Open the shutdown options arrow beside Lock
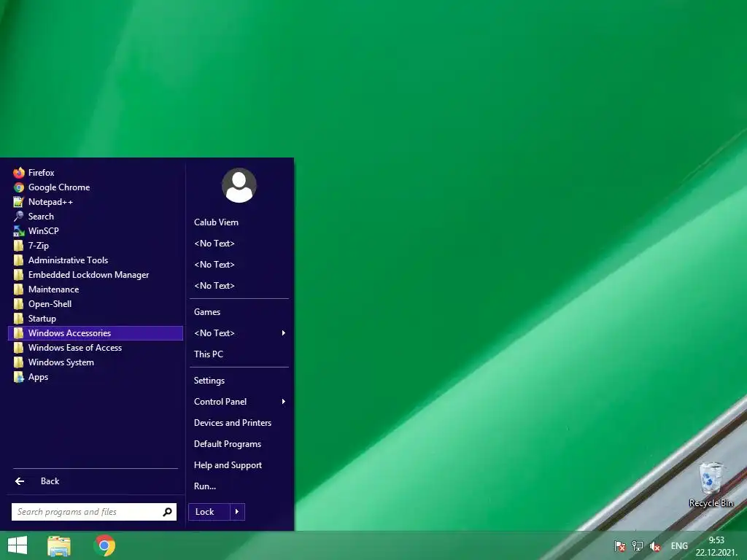 [237, 512]
